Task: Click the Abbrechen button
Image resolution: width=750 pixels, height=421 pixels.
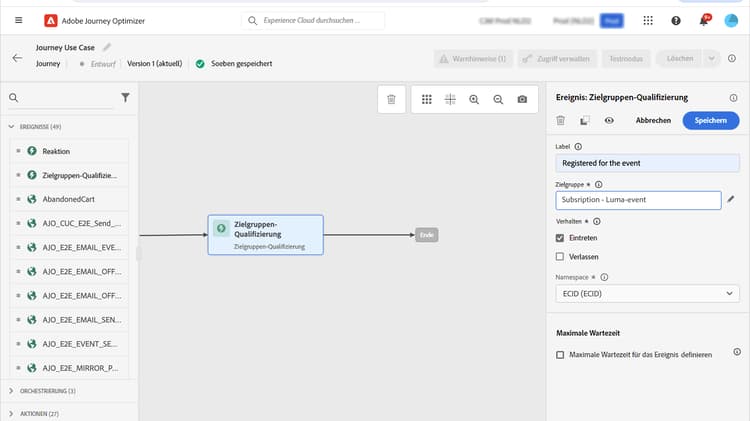Action: [x=653, y=121]
